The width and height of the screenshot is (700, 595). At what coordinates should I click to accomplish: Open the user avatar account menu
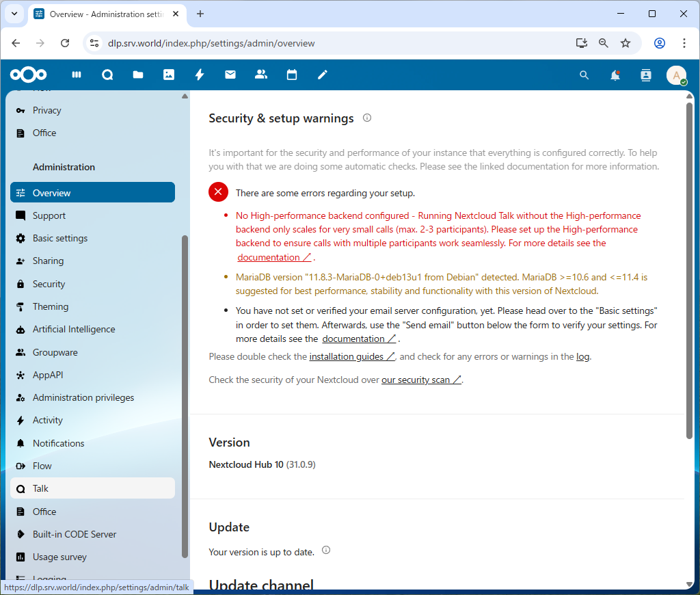[x=676, y=75]
